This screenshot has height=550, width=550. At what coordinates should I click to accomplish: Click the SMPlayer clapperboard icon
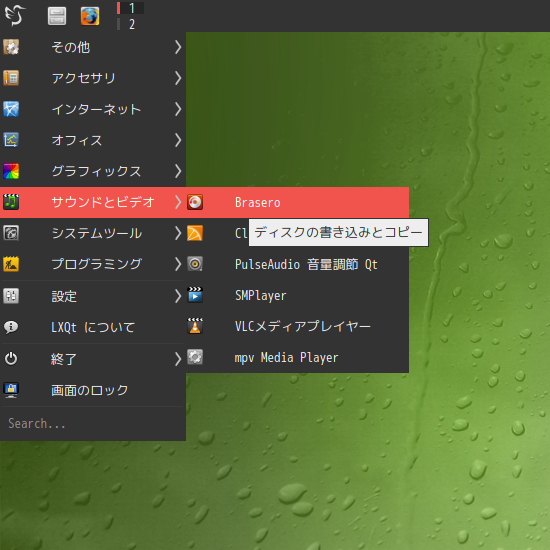point(195,295)
